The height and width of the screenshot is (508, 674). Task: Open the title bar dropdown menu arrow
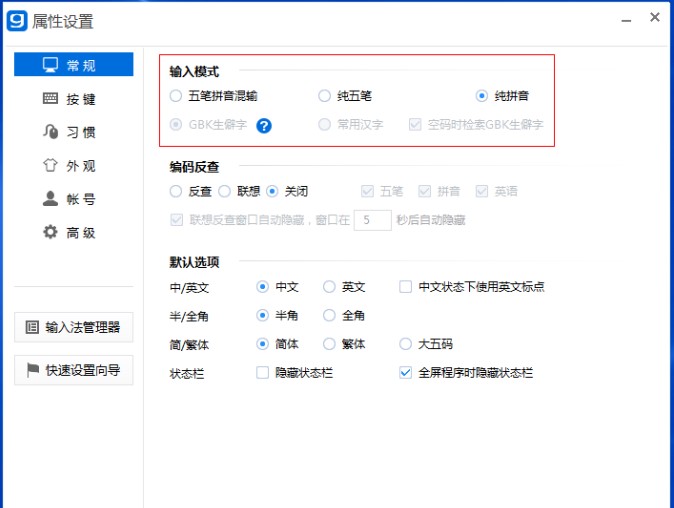pos(624,19)
